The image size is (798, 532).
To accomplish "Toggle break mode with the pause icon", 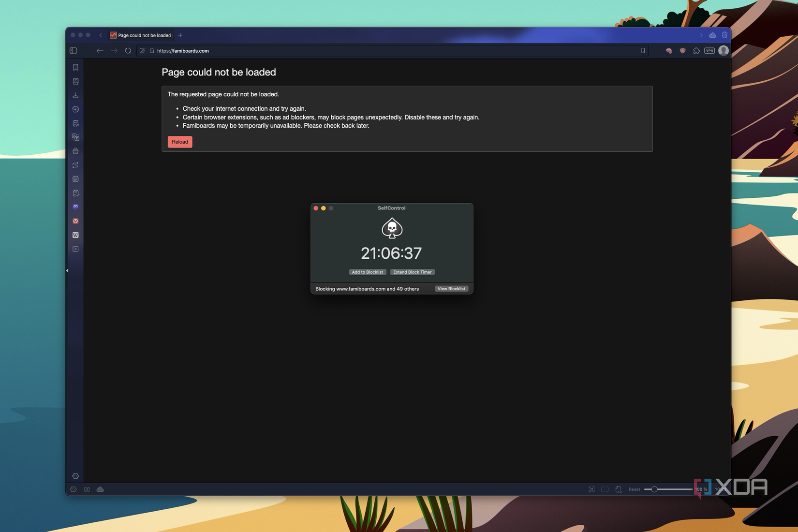I will [87, 489].
